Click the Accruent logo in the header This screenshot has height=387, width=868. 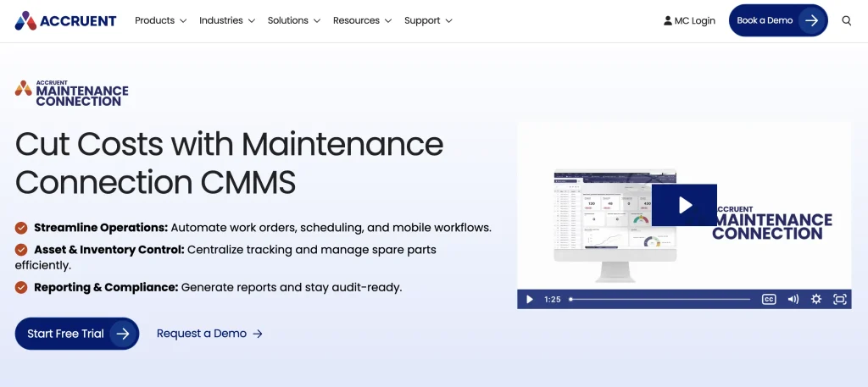click(65, 21)
